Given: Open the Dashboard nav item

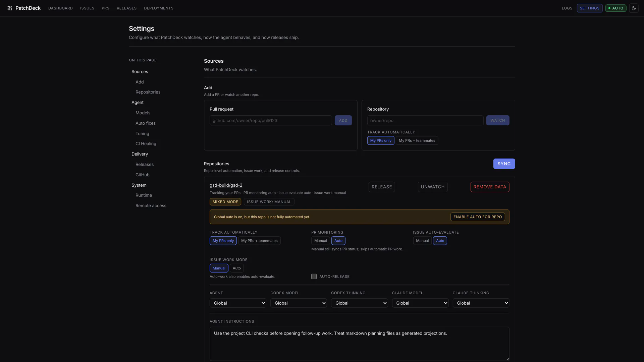Looking at the screenshot, I should [x=60, y=8].
